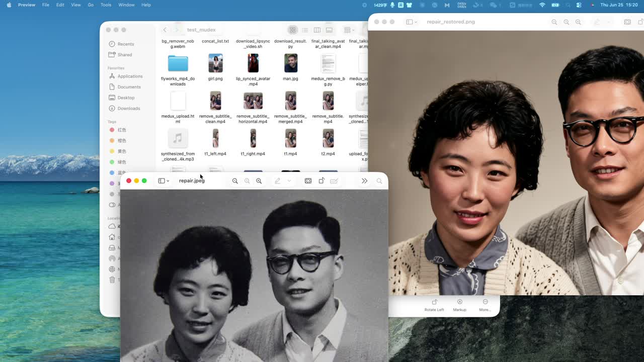Screen dimensions: 644x362
Task: Zoom in on the repair.jpeg image
Action: (x=259, y=180)
